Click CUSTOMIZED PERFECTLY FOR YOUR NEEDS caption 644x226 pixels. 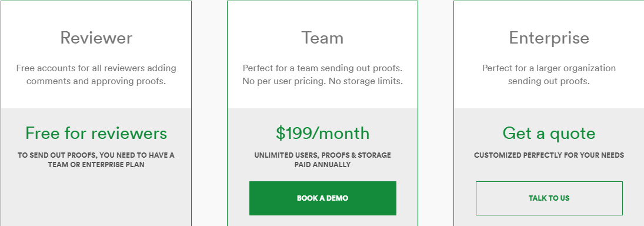click(549, 155)
